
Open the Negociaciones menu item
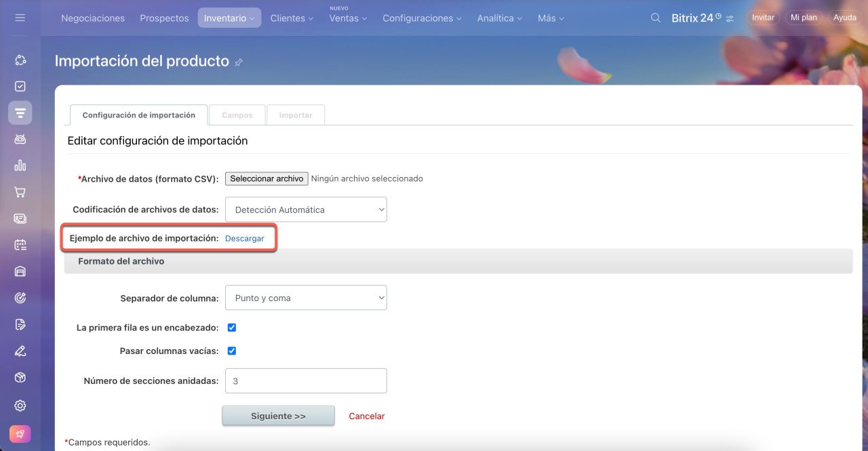click(93, 18)
